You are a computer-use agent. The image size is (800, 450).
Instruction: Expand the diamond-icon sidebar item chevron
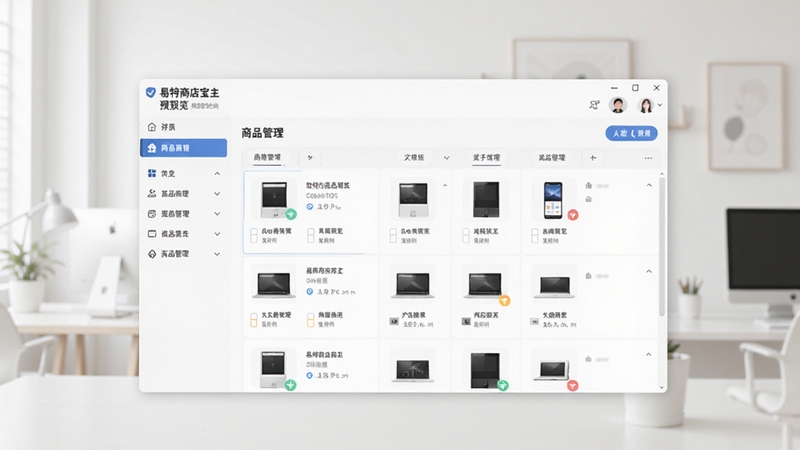[x=217, y=254]
